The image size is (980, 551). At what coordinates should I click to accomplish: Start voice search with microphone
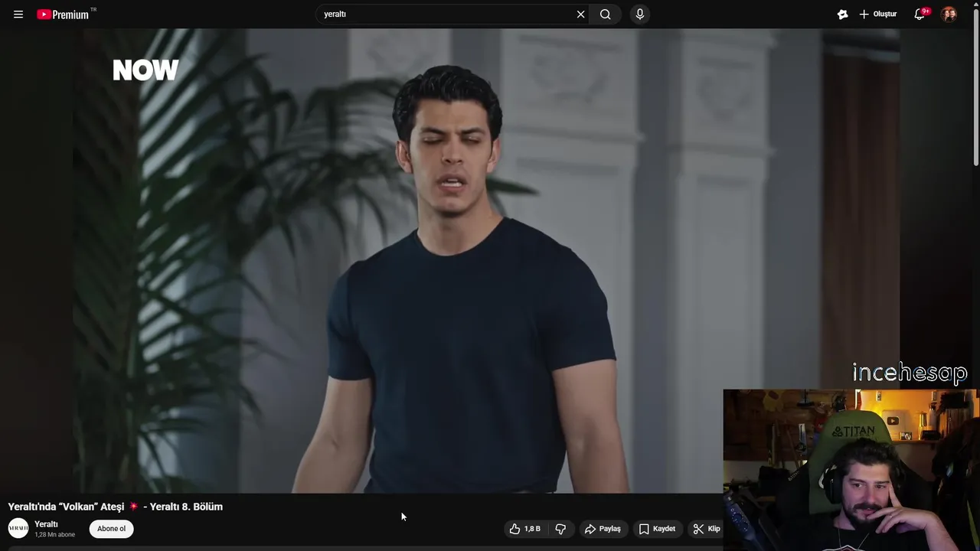(x=640, y=14)
